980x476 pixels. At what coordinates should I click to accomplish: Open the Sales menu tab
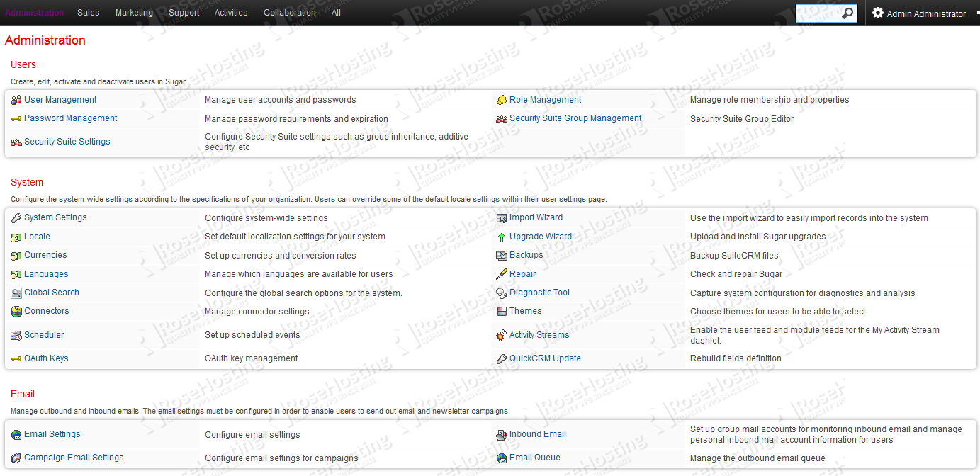click(89, 13)
